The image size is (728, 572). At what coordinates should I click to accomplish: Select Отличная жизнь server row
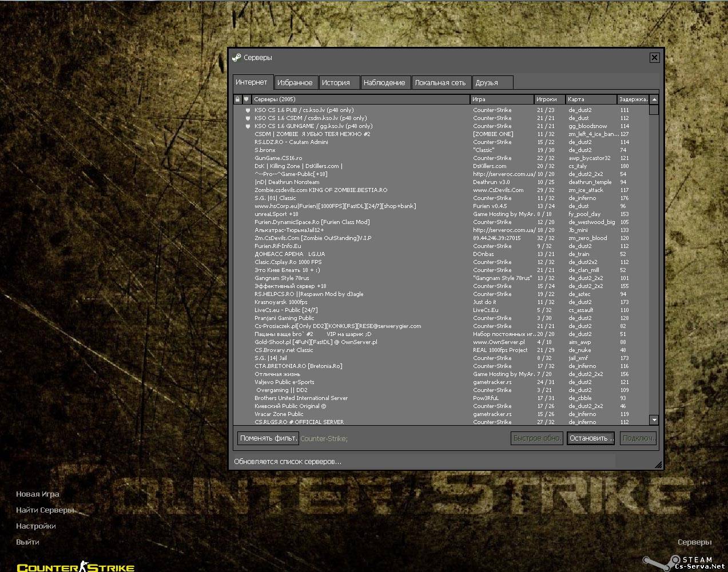[x=441, y=374]
